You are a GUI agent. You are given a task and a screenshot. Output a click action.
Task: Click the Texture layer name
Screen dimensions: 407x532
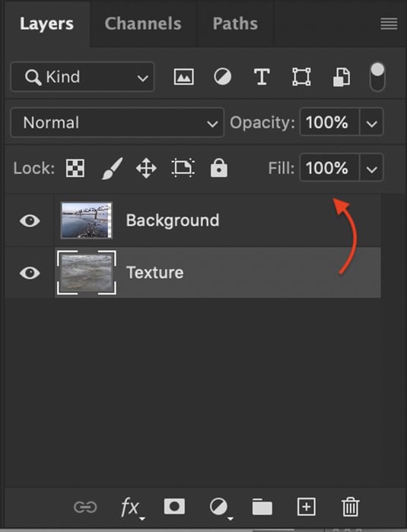pyautogui.click(x=155, y=273)
